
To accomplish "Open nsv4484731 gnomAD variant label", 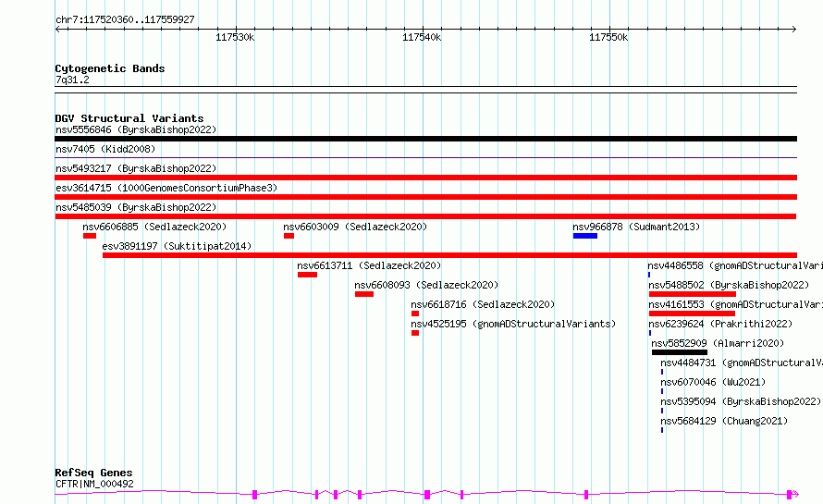I will pos(741,363).
